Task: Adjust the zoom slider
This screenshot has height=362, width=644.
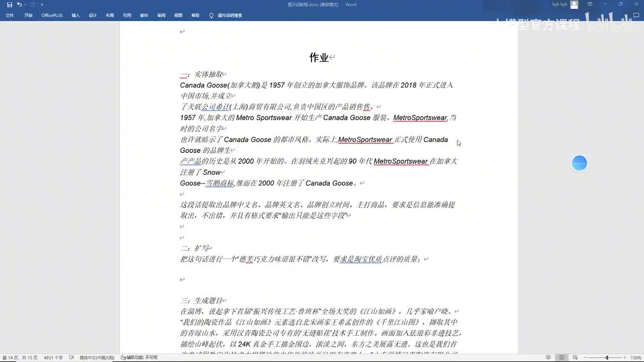Action: pos(607,357)
